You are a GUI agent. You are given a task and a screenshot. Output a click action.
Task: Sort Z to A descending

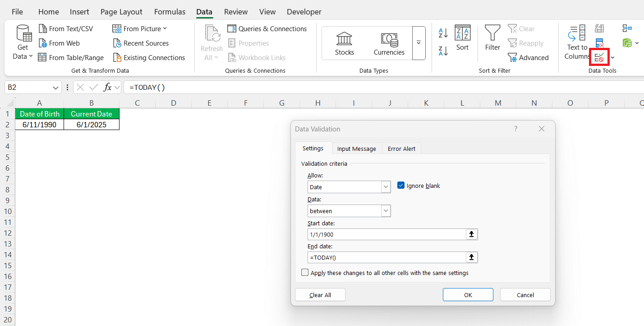[443, 51]
